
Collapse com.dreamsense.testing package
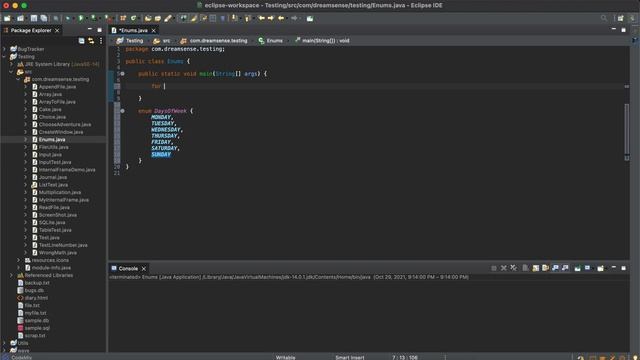point(18,79)
